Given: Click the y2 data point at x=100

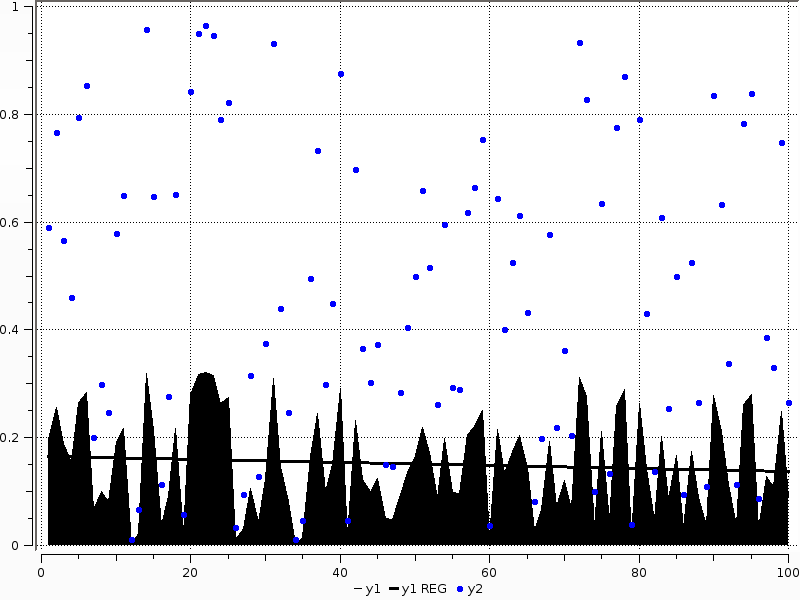Looking at the screenshot, I should tap(789, 403).
